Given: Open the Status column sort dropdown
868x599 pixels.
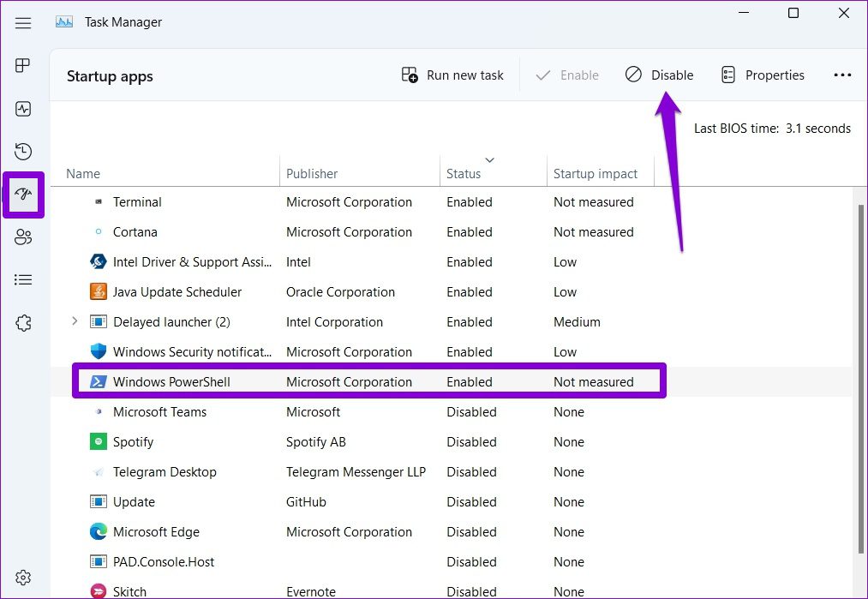Looking at the screenshot, I should [489, 160].
